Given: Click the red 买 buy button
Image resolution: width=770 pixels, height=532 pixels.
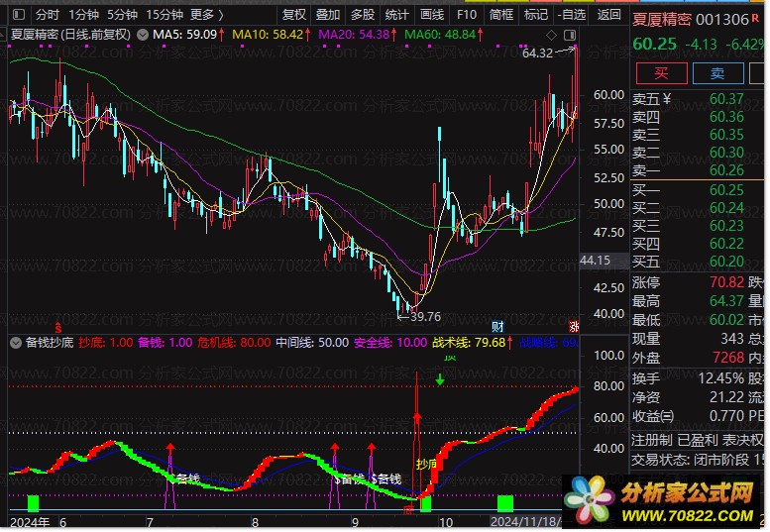Looking at the screenshot, I should [661, 73].
